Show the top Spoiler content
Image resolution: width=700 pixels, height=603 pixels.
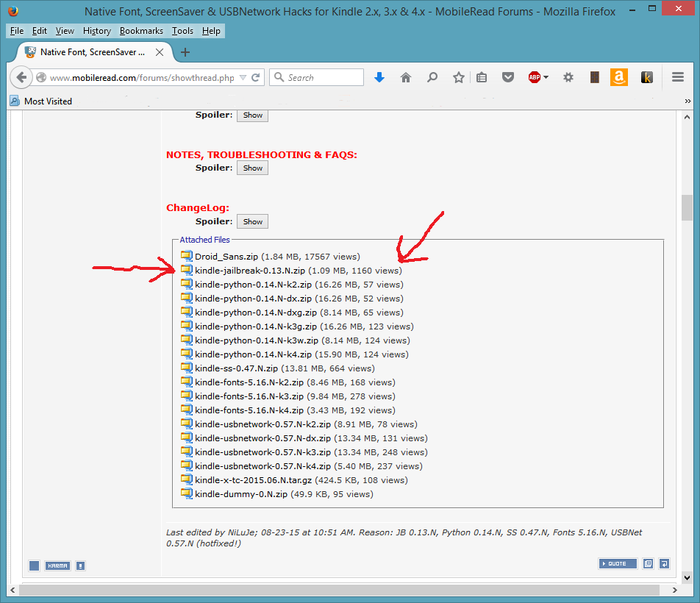253,115
